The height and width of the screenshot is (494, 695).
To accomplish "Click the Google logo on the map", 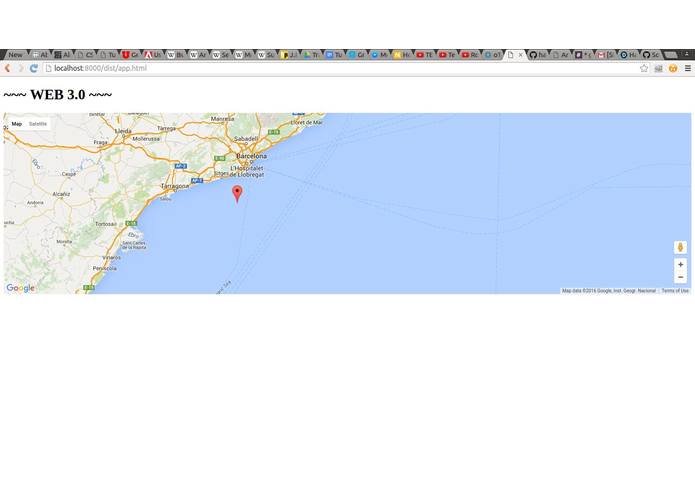I will click(20, 288).
